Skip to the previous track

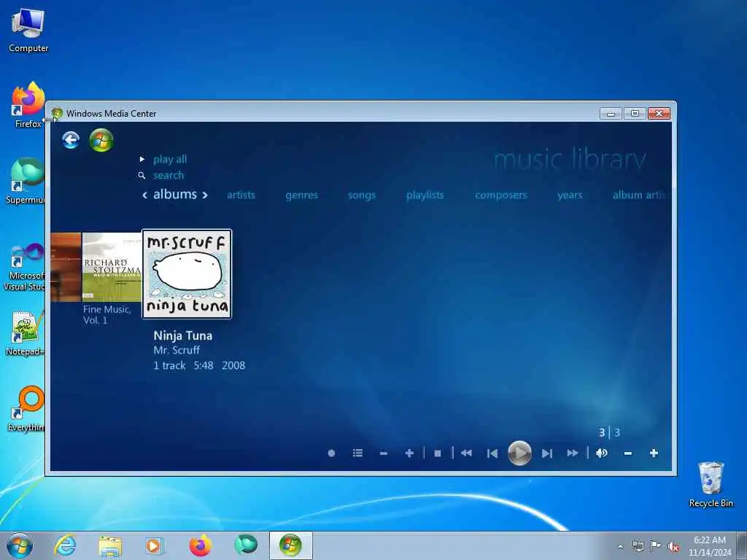[492, 454]
